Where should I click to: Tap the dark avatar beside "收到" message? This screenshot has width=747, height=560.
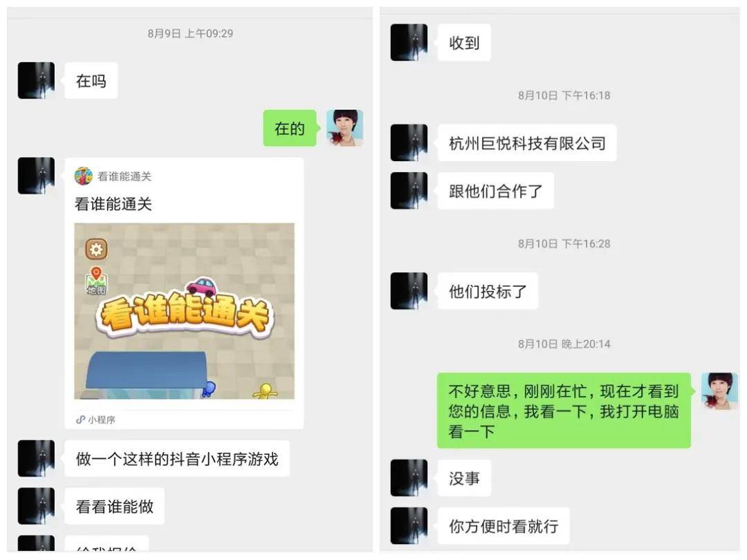(x=409, y=42)
